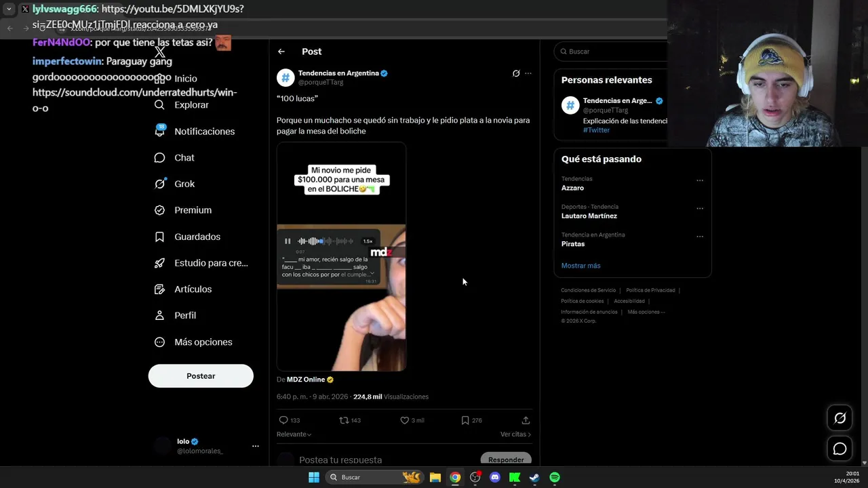Screen dimensions: 868x488
Task: Seek the voice message waveform in video
Action: coord(326,241)
